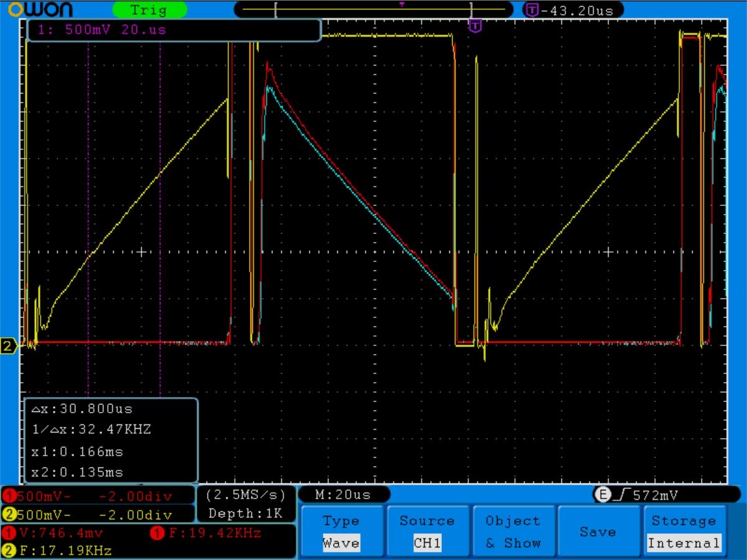Click the sample rate readout (2.5MS/s)
Screen dimensions: 747x560
pyautogui.click(x=245, y=495)
